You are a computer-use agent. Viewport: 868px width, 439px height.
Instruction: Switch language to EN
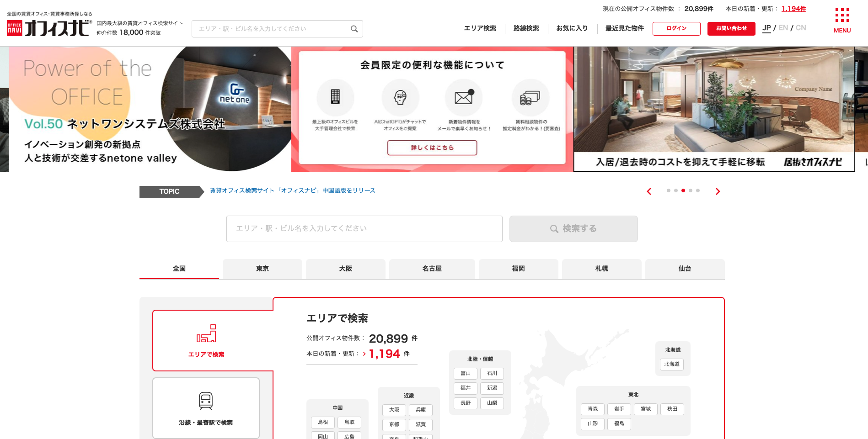(x=783, y=28)
